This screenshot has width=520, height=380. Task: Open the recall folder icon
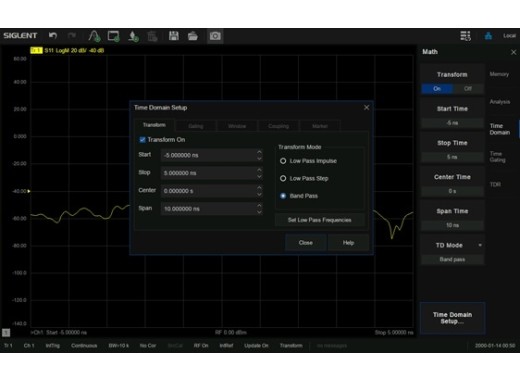click(x=193, y=36)
